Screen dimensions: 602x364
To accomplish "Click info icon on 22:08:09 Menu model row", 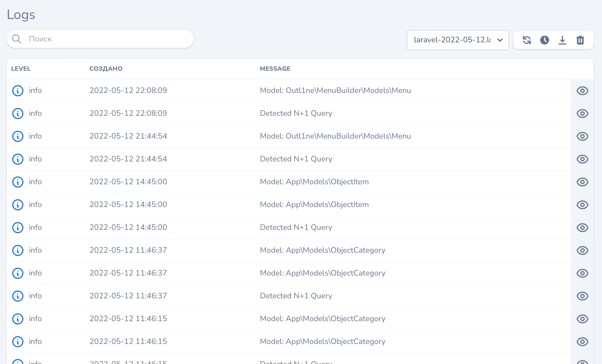I will point(18,91).
